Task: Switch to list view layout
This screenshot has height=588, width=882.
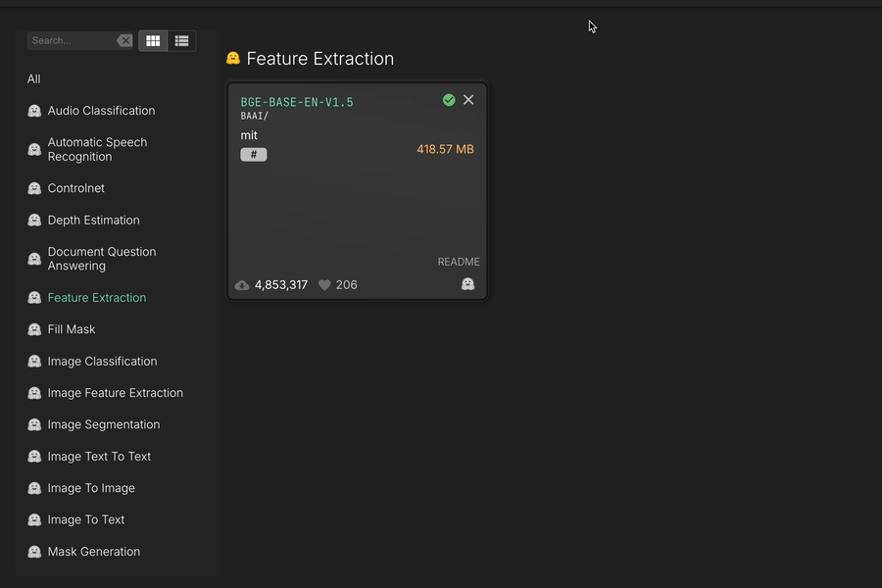Action: [x=181, y=40]
